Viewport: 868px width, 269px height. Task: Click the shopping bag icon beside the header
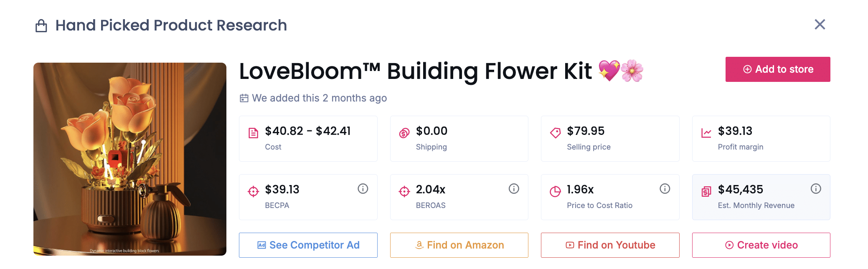[x=41, y=25]
